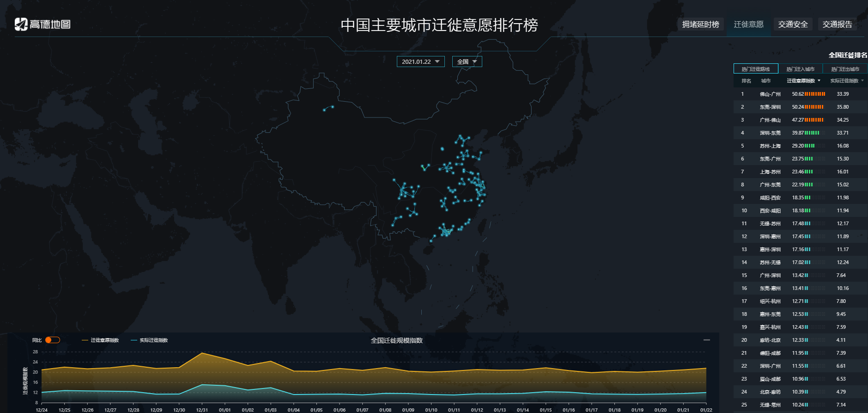The image size is (868, 413).
Task: Toggle 实际迁徙指数 legend series
Action: [149, 340]
